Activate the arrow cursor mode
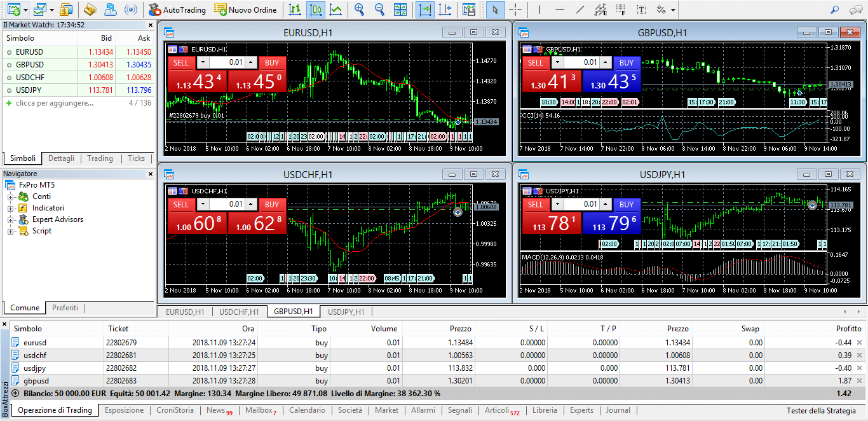 pos(494,10)
